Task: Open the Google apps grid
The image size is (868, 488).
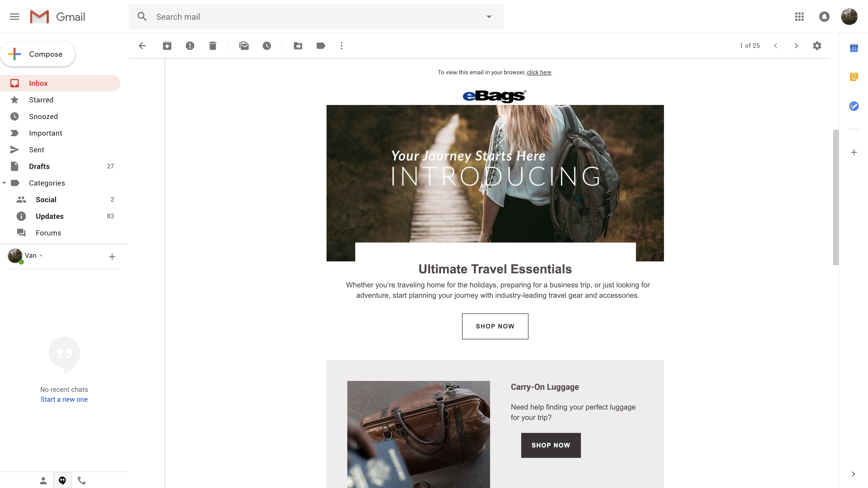Action: [x=799, y=17]
